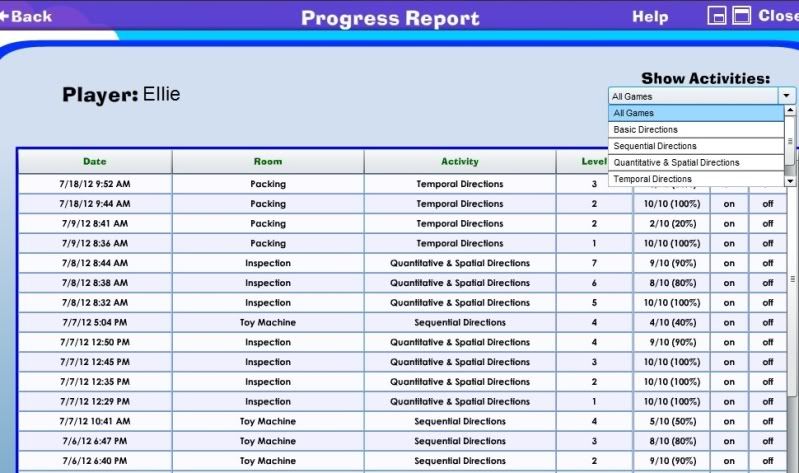The height and width of the screenshot is (473, 799).
Task: Toggle 'off' in the 7/8/12 8:38 AM row
Action: point(768,283)
